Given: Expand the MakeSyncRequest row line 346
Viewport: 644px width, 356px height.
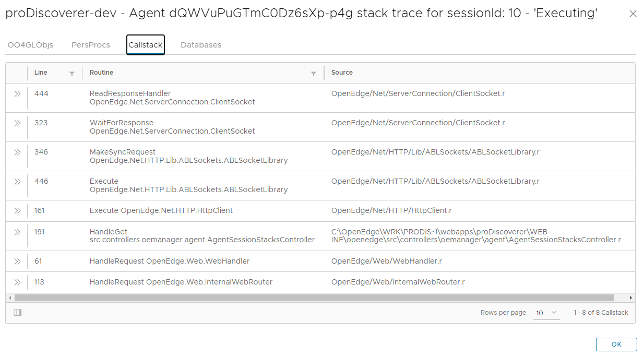Looking at the screenshot, I should tap(17, 152).
